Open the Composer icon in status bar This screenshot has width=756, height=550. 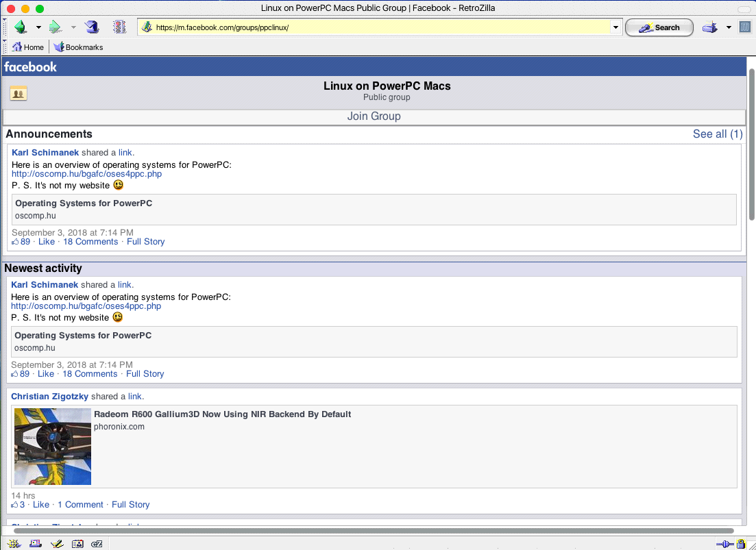pos(57,544)
